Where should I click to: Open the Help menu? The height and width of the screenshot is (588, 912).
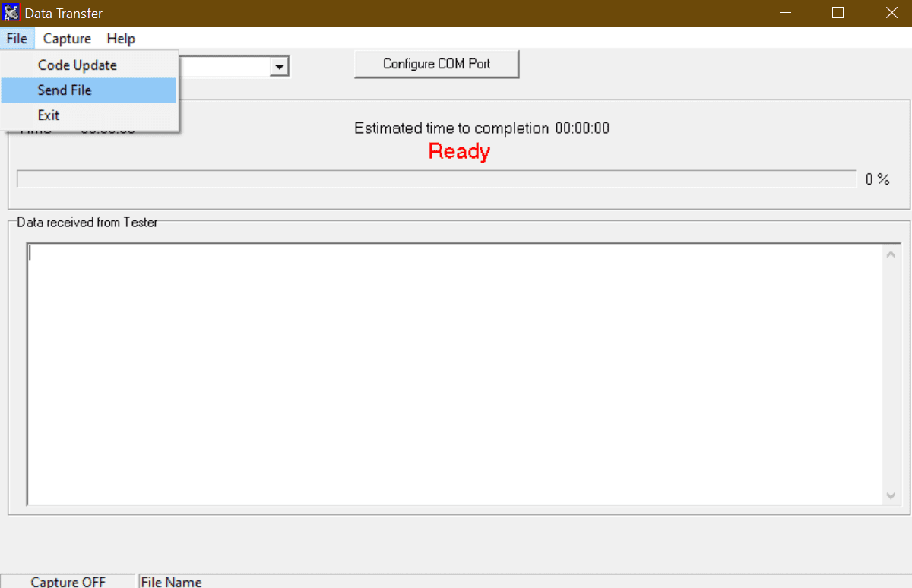click(x=121, y=39)
